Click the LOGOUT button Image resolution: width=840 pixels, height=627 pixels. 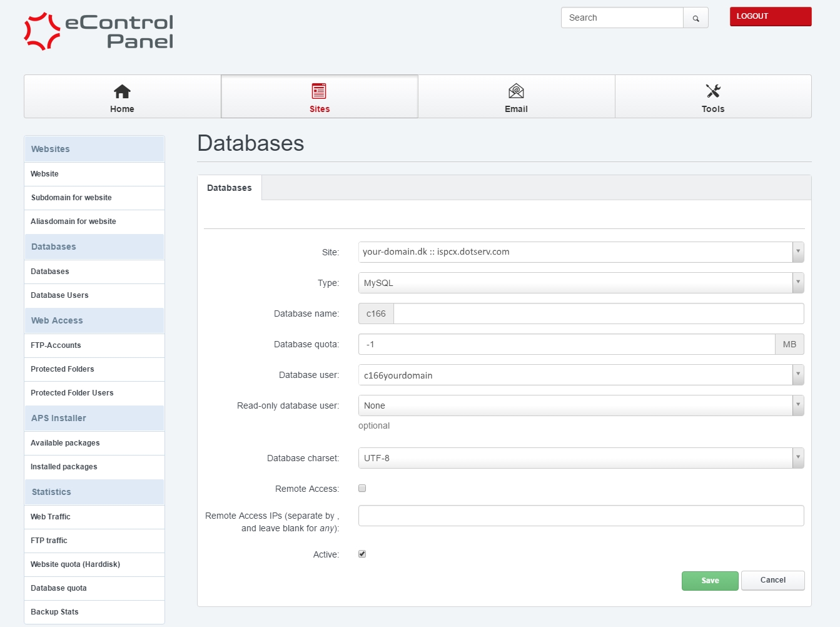pyautogui.click(x=771, y=16)
